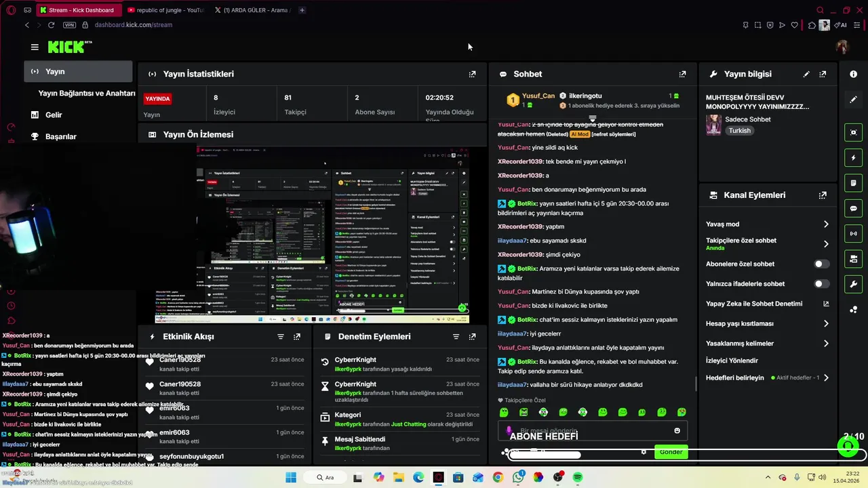Toggle the broadcast signal icon in right sidebar
Screen dimensions: 868x488
(853, 234)
